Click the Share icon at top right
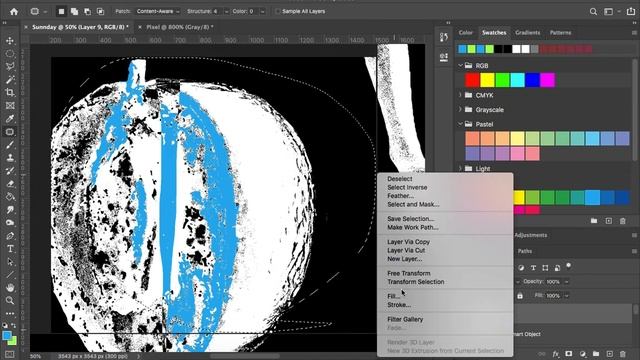This screenshot has height=360, width=640. [x=631, y=11]
